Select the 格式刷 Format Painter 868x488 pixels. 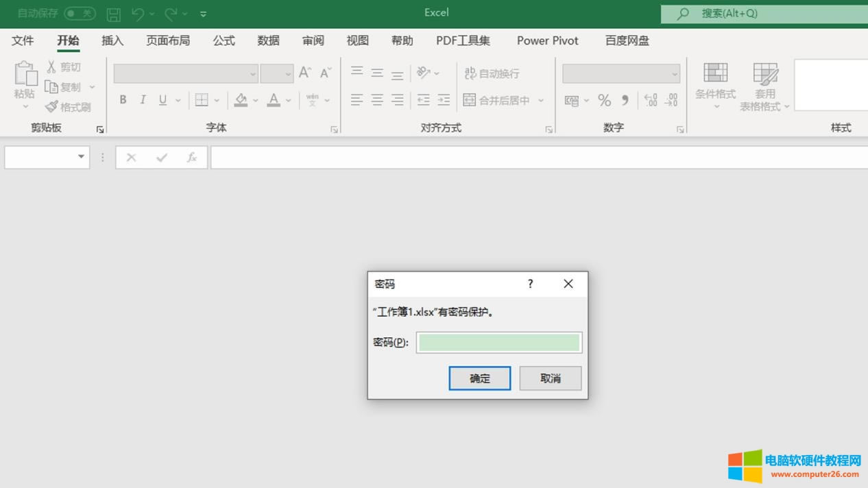pyautogui.click(x=69, y=106)
